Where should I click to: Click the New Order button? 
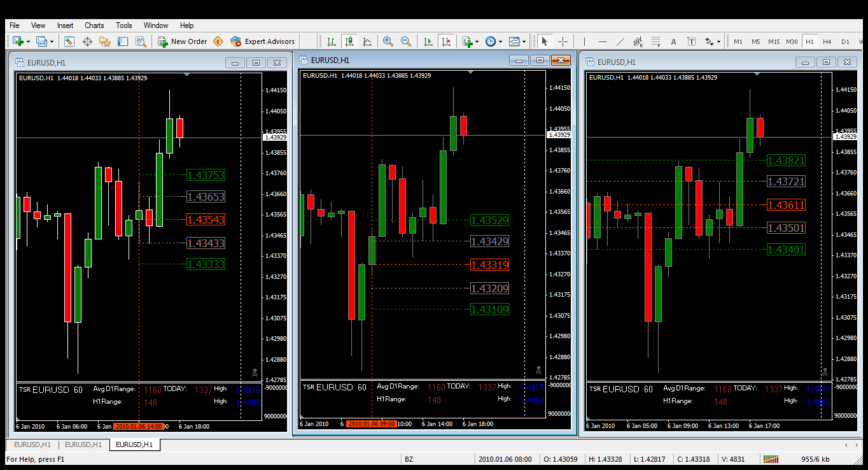tap(183, 41)
